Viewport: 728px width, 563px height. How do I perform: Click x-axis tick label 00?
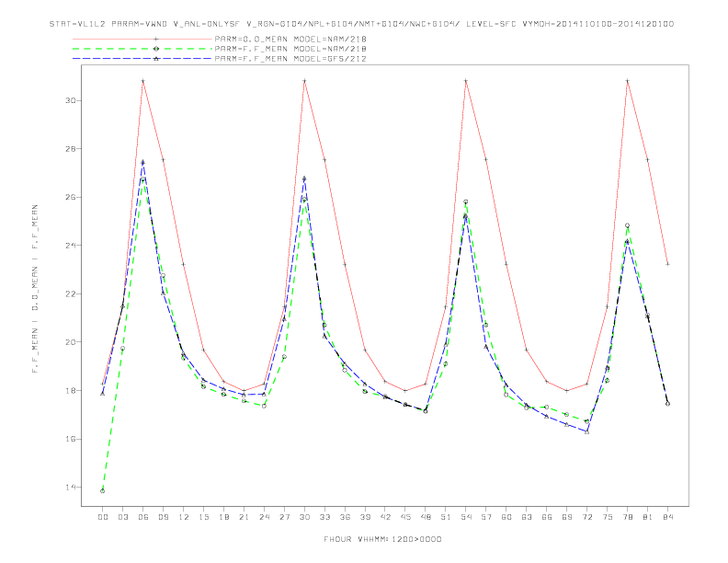tap(103, 517)
